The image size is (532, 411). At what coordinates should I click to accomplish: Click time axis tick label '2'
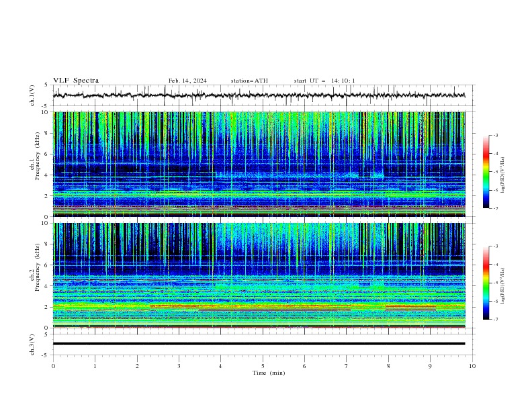coord(137,366)
